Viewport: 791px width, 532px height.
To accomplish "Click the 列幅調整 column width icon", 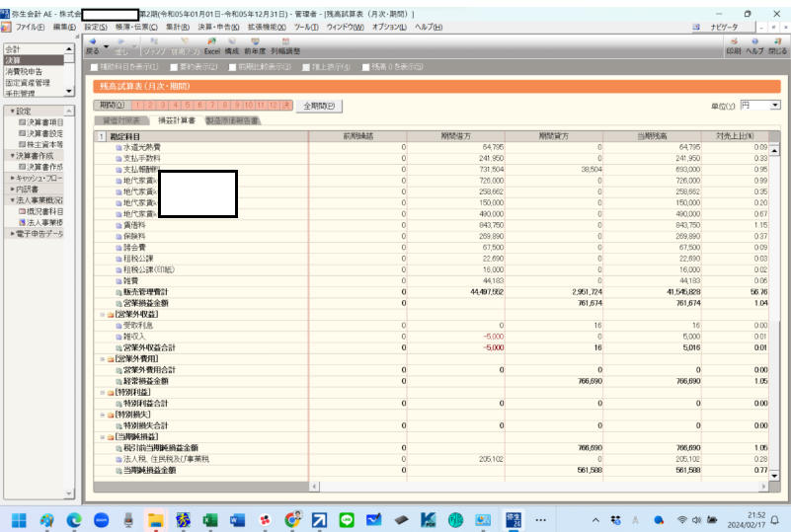I will [284, 44].
